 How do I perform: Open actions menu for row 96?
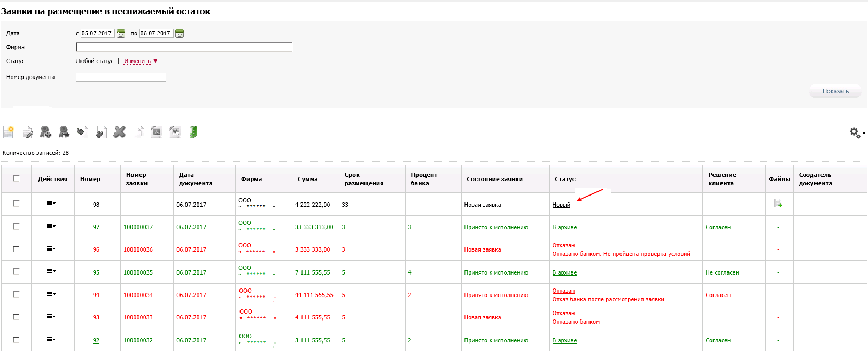click(51, 248)
